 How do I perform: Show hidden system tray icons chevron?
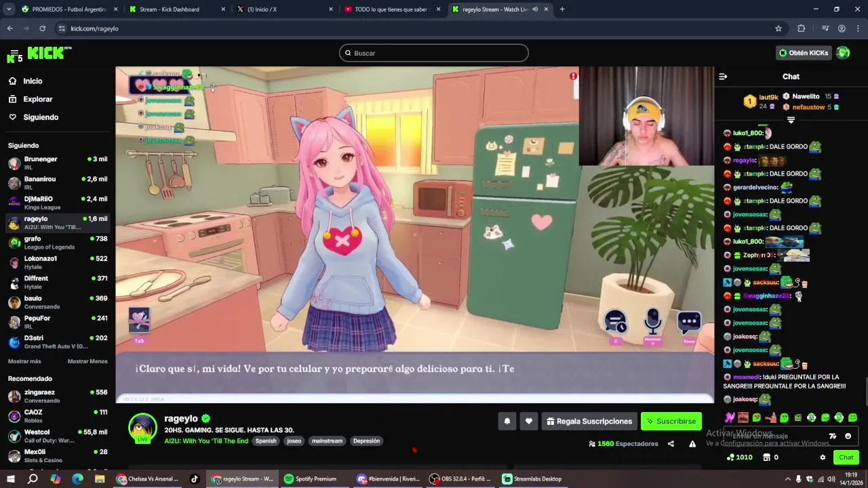click(789, 479)
